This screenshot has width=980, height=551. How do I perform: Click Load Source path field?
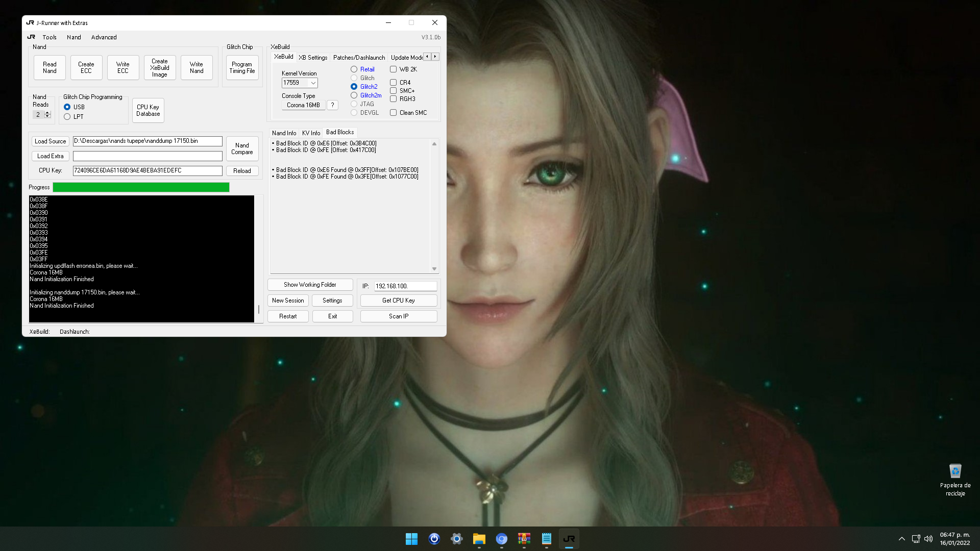point(148,141)
